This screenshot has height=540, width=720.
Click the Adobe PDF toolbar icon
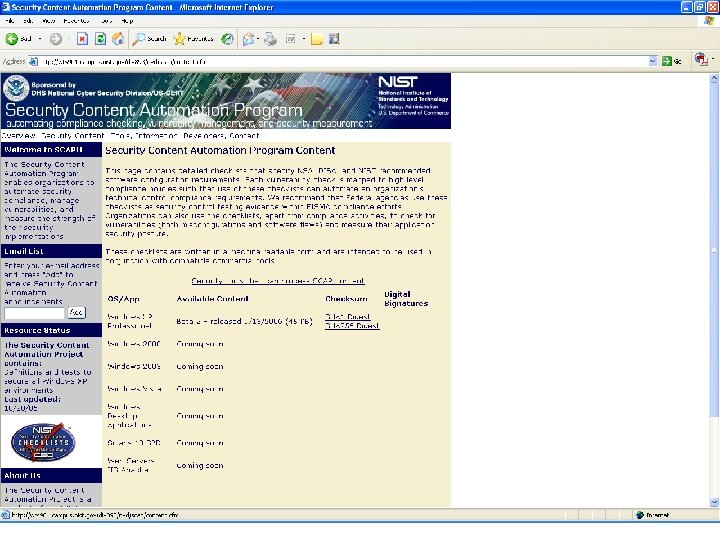click(701, 59)
